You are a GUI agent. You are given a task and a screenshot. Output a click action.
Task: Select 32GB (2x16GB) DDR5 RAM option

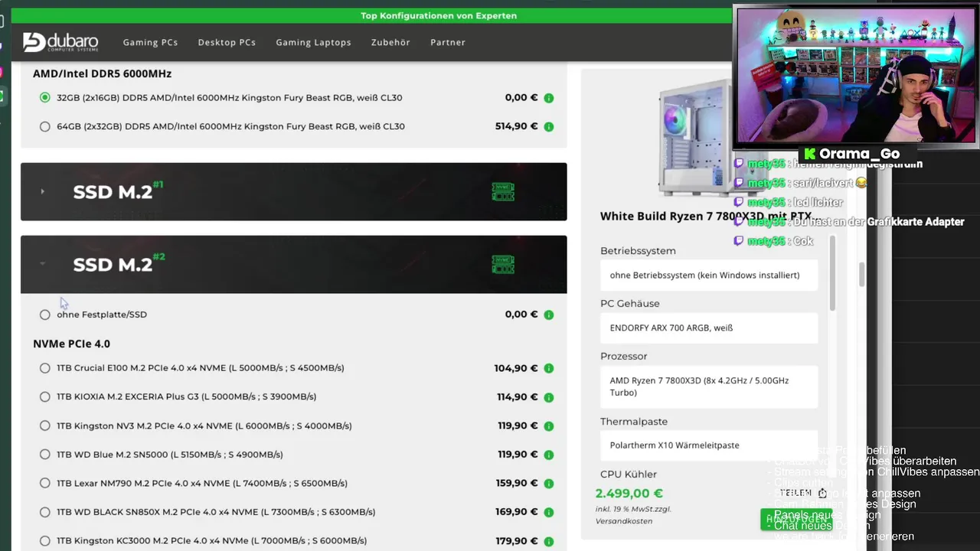click(45, 98)
